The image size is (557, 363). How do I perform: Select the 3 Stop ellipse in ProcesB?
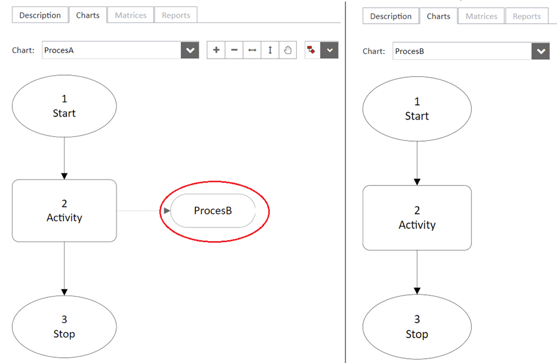[417, 327]
